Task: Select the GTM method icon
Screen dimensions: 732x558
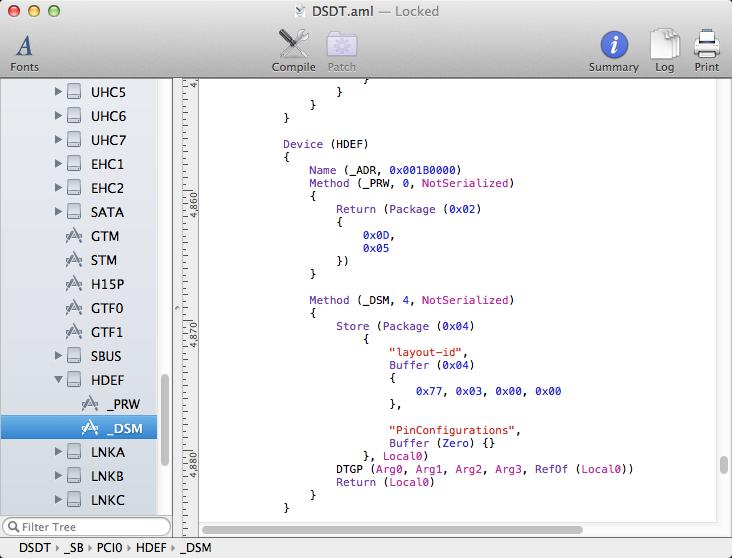Action: point(74,236)
